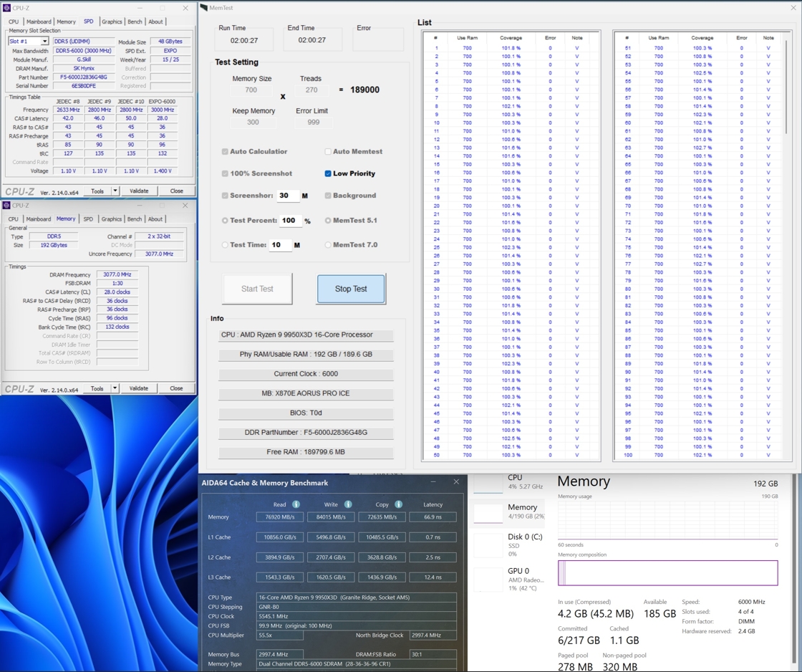This screenshot has height=672, width=802.
Task: Select the Test Time radio button
Action: (x=225, y=245)
